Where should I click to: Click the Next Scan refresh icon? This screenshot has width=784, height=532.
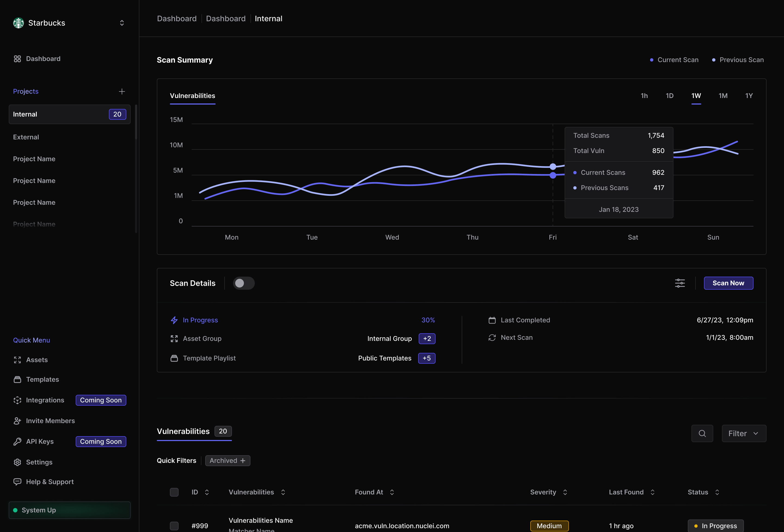point(492,338)
